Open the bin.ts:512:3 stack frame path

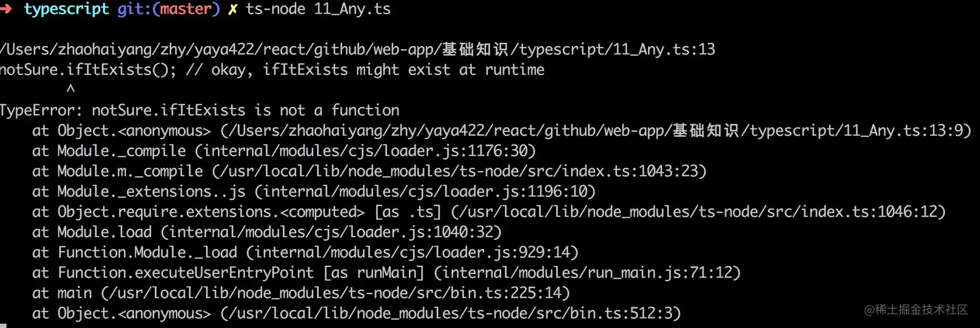pyautogui.click(x=450, y=313)
